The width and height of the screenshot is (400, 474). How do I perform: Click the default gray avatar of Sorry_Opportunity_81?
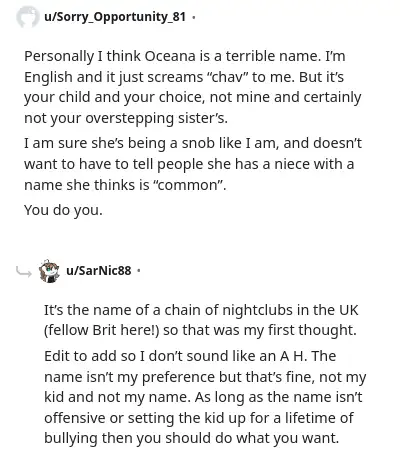27,17
